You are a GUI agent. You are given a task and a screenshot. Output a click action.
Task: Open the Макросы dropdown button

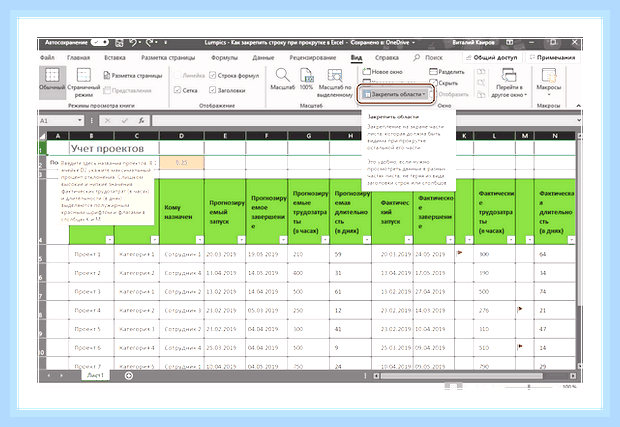(x=548, y=82)
